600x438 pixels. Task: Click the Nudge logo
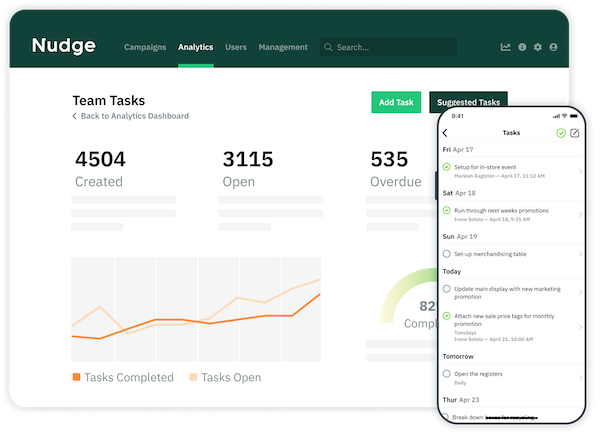(64, 46)
